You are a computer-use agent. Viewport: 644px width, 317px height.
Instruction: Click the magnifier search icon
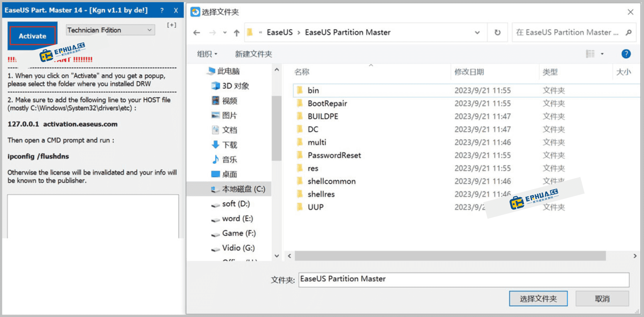pyautogui.click(x=628, y=32)
